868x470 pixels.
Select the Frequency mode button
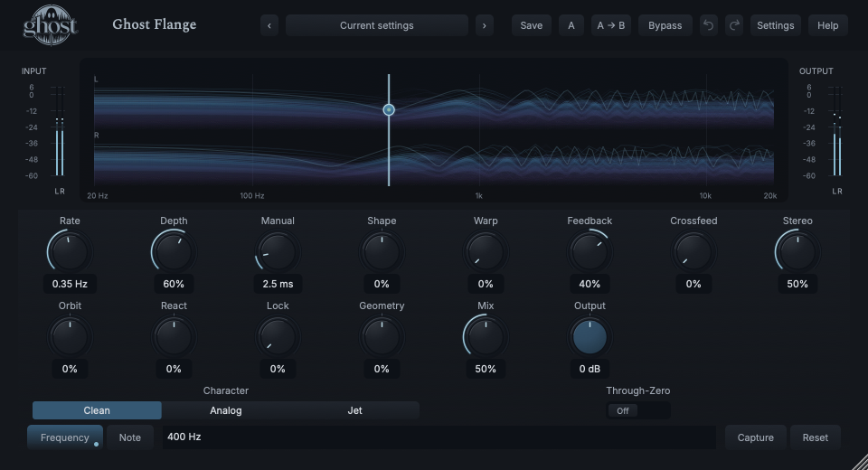coord(65,437)
